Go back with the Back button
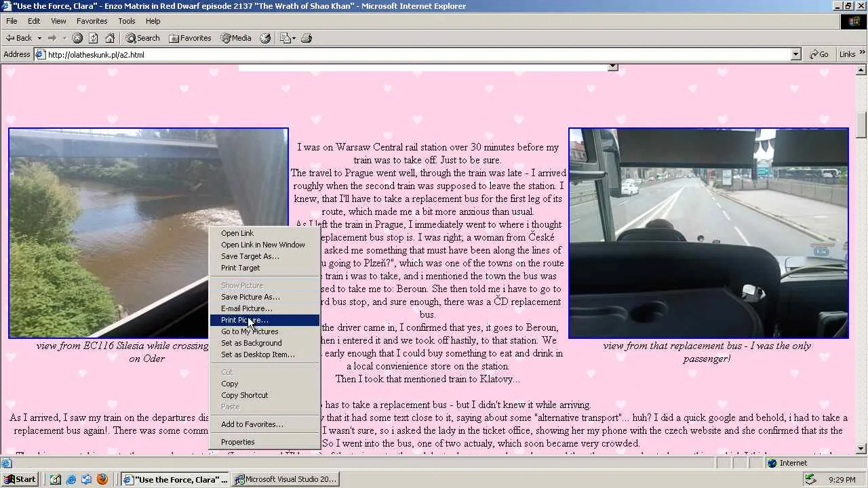 [19, 38]
